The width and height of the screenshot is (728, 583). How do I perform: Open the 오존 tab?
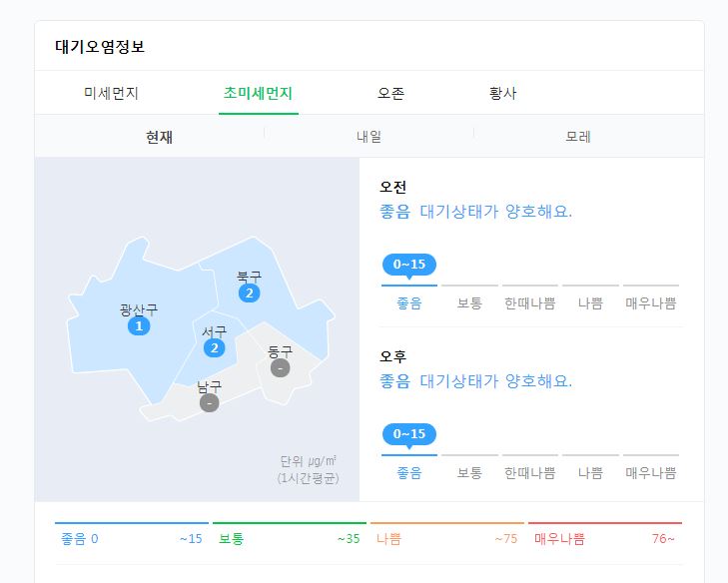coord(390,94)
